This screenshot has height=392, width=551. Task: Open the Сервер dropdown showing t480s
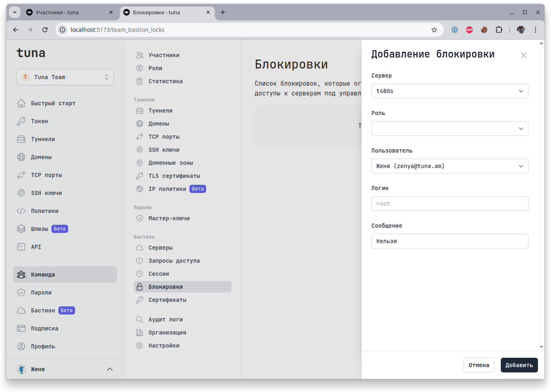449,91
